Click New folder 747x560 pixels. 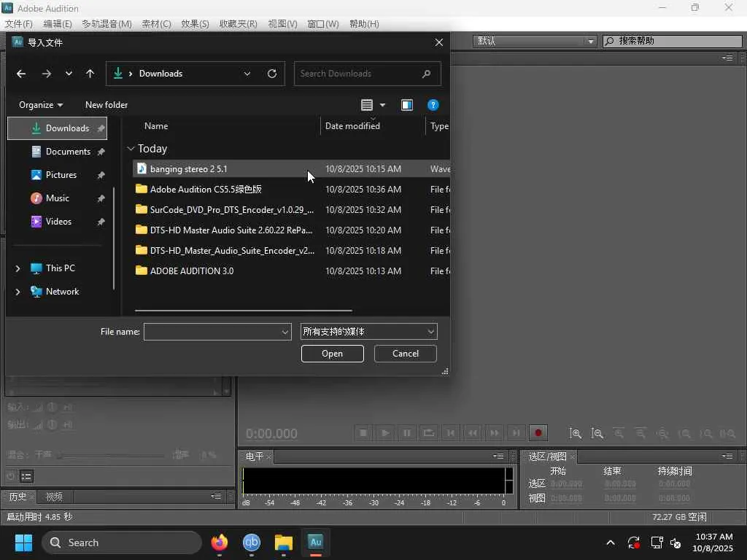click(107, 105)
